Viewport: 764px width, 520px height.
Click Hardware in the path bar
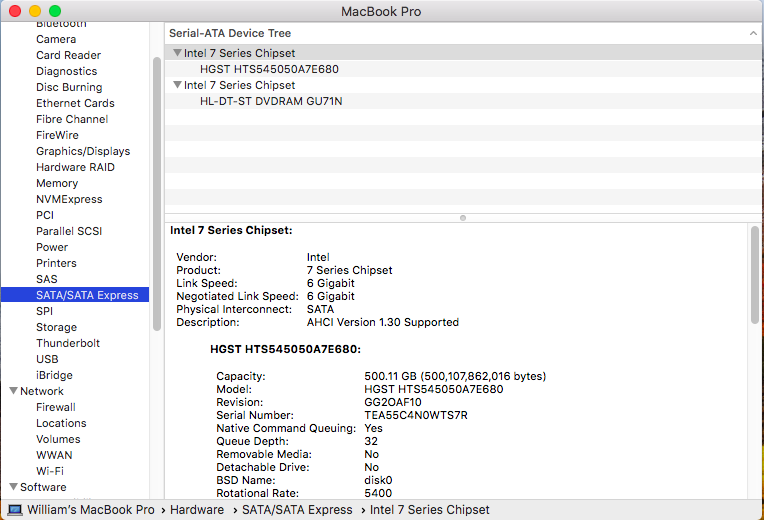(196, 510)
